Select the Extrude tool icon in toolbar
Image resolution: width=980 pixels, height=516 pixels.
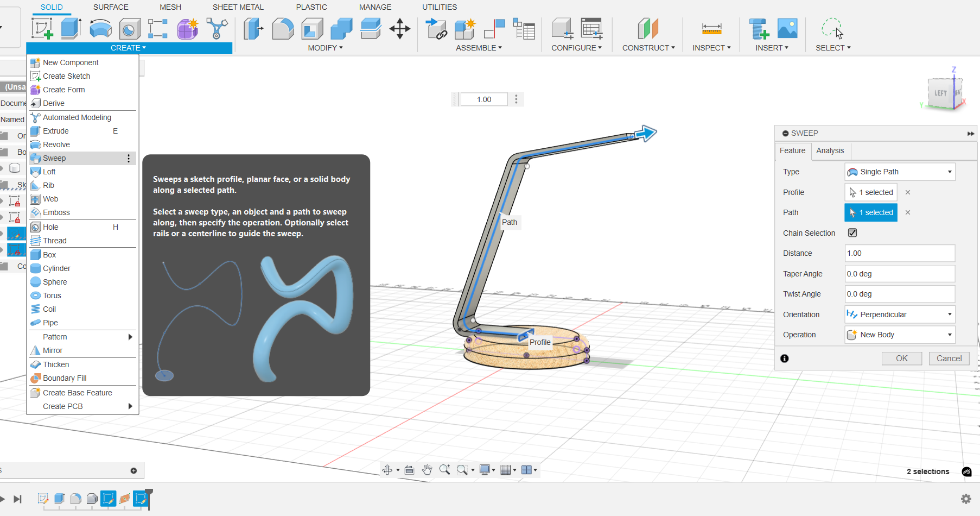pyautogui.click(x=71, y=28)
